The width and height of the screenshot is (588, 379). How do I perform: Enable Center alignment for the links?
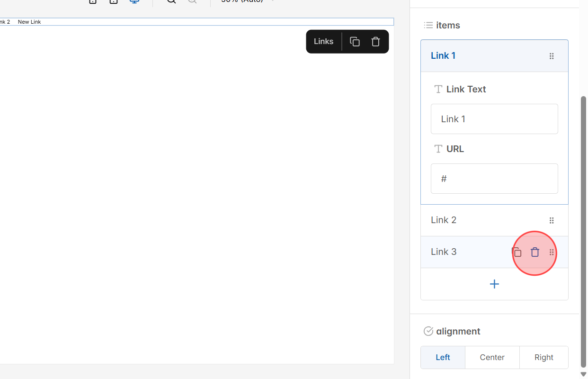coord(492,357)
